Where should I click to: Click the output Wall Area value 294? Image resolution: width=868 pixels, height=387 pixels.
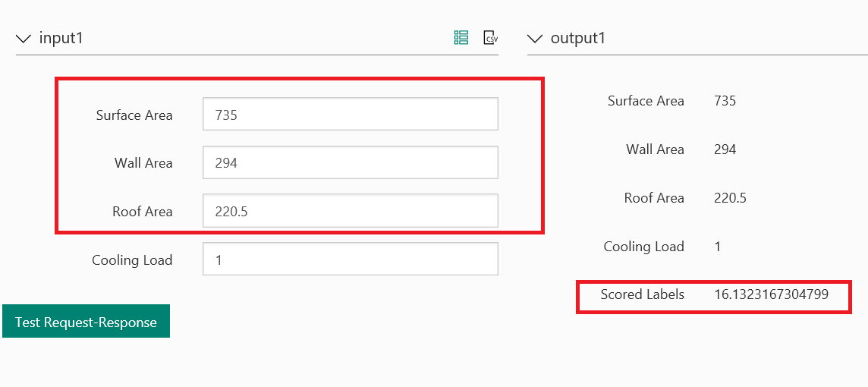coord(725,149)
